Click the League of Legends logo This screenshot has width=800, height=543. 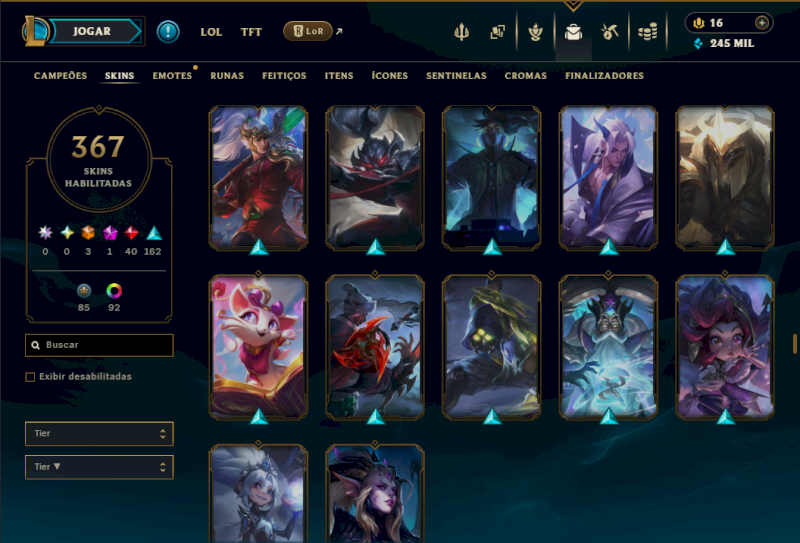(35, 31)
